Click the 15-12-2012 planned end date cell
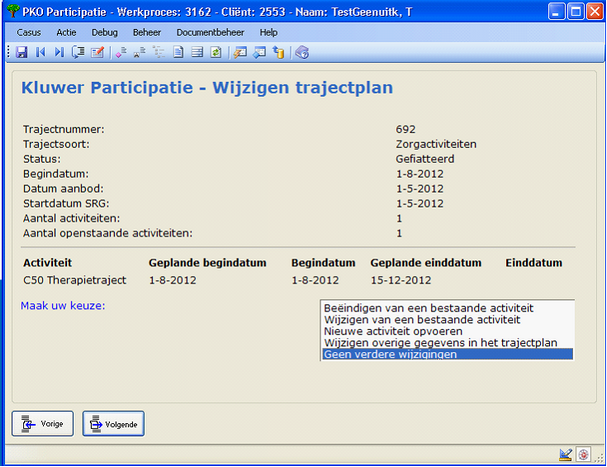The height and width of the screenshot is (467, 607). [x=401, y=280]
